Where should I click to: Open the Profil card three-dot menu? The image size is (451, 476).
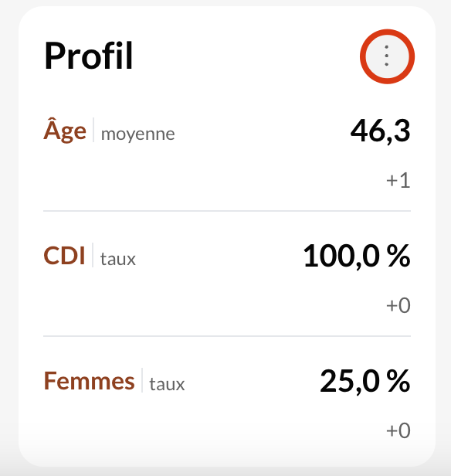pyautogui.click(x=387, y=56)
